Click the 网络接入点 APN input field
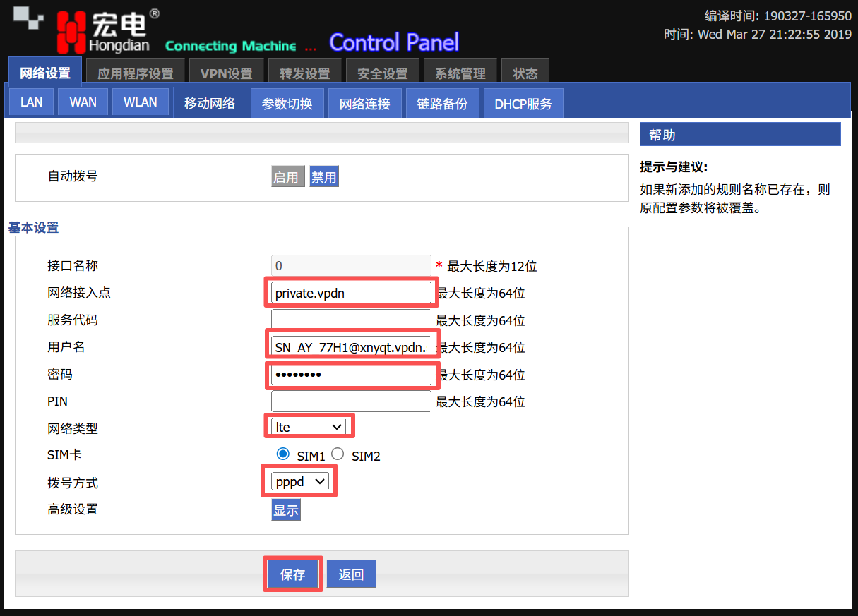The image size is (858, 616). [x=351, y=293]
